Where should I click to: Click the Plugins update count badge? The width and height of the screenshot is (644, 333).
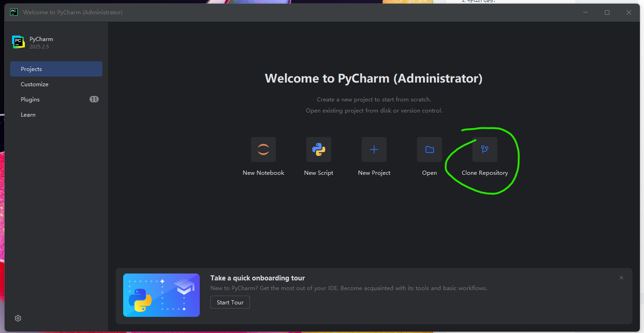[94, 99]
